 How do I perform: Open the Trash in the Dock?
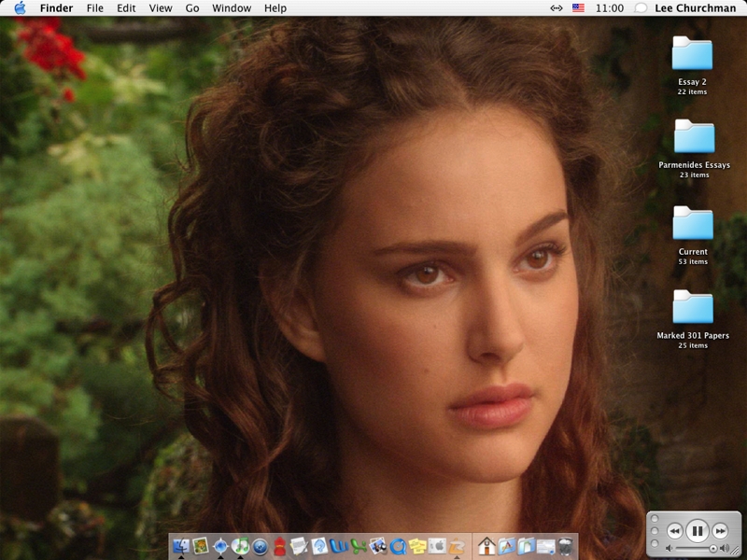point(567,546)
